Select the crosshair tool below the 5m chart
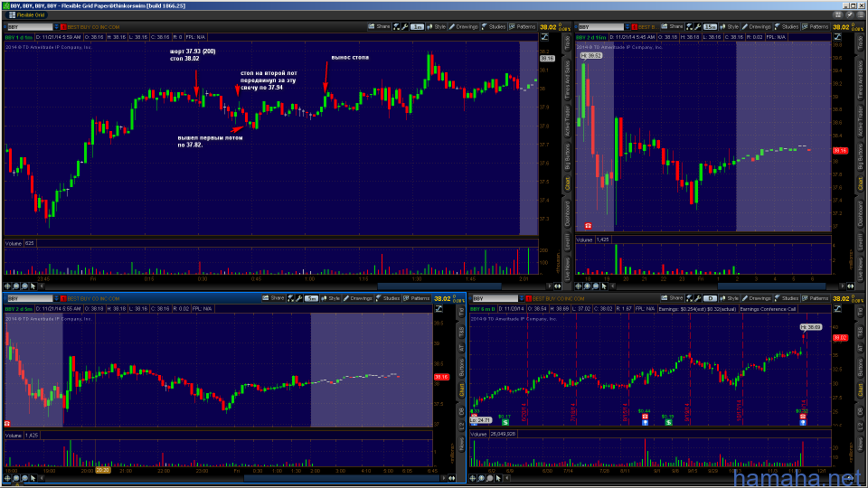This screenshot has height=488, width=868. tap(8, 477)
